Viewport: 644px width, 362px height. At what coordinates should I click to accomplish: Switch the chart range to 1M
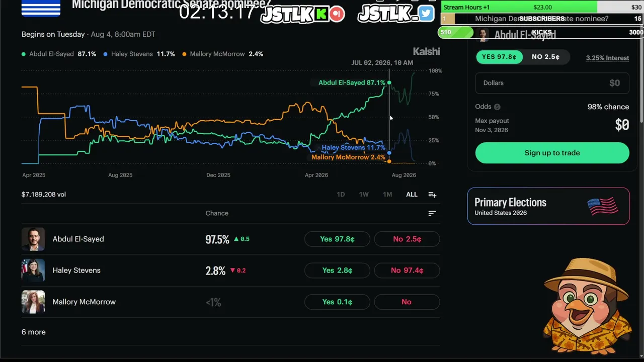pyautogui.click(x=387, y=195)
